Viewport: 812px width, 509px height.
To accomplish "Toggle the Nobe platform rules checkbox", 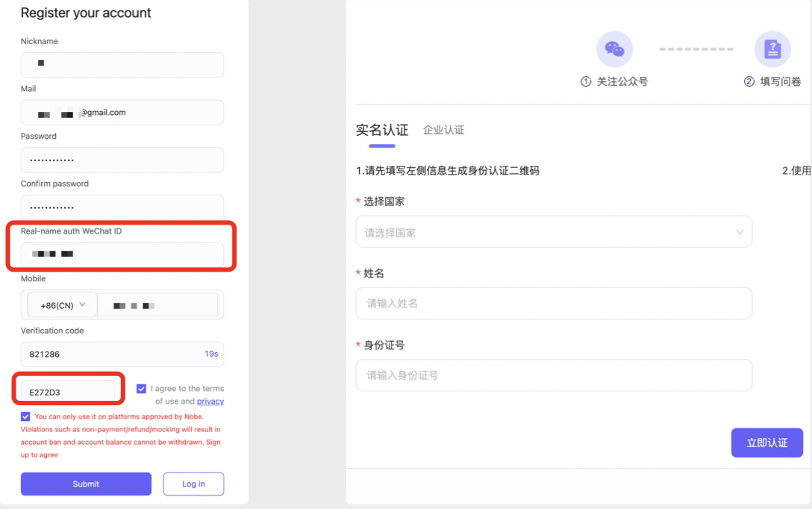I will (x=26, y=416).
